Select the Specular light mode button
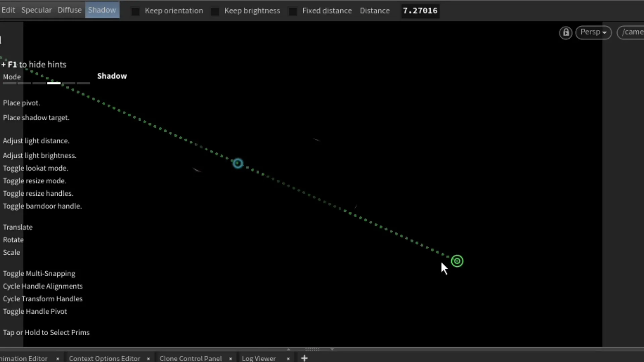The height and width of the screenshot is (362, 644). tap(37, 10)
